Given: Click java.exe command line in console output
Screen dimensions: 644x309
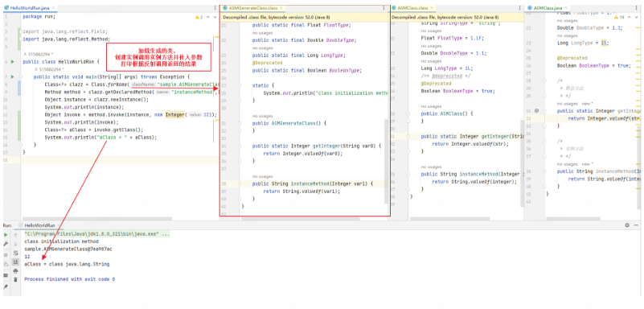Looking at the screenshot, I should click(x=97, y=234).
